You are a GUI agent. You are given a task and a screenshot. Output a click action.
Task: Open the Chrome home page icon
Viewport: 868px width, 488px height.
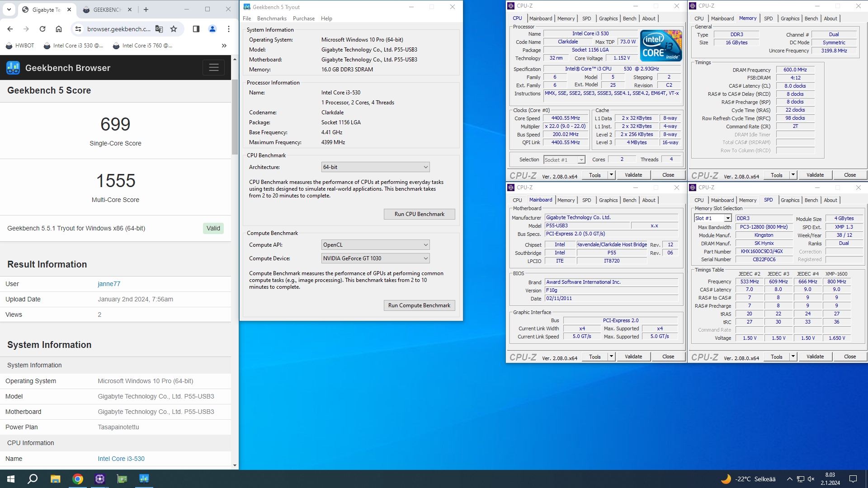click(x=59, y=29)
